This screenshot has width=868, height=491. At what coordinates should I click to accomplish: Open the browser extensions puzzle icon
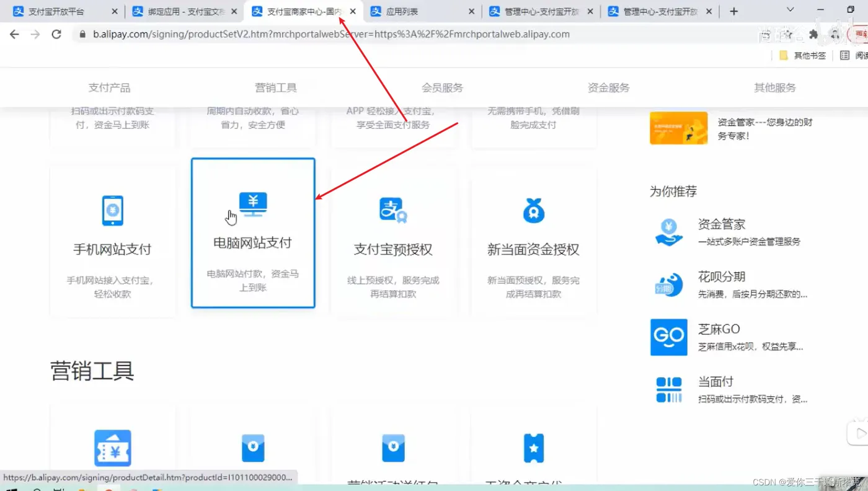click(x=813, y=34)
